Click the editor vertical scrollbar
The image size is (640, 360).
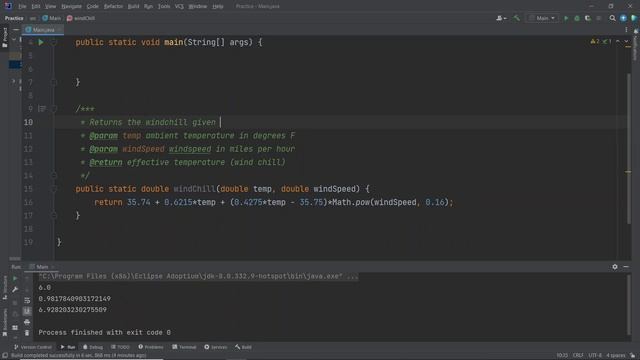[x=629, y=149]
